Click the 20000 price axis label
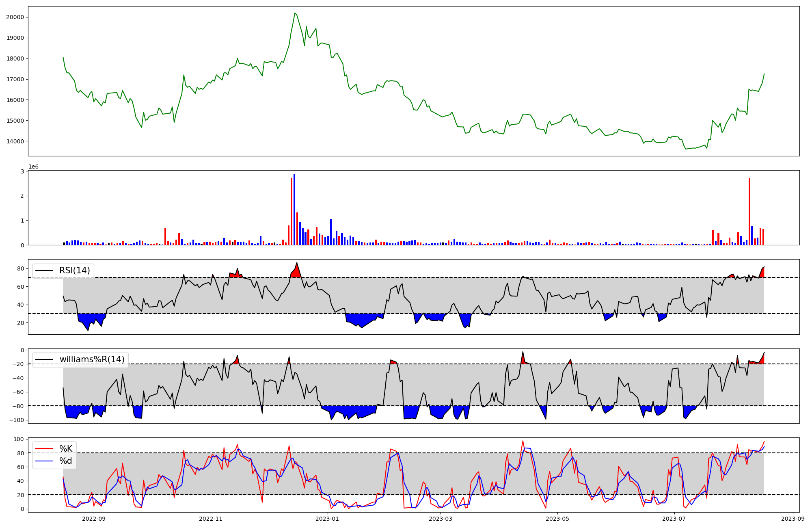This screenshot has height=528, width=812. 15,17
